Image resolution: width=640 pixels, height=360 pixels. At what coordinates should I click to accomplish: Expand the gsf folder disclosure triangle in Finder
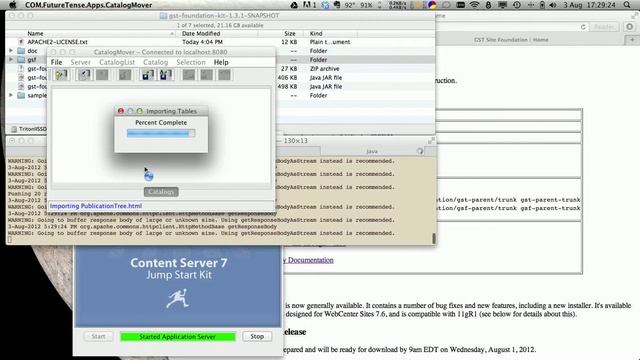tap(11, 60)
